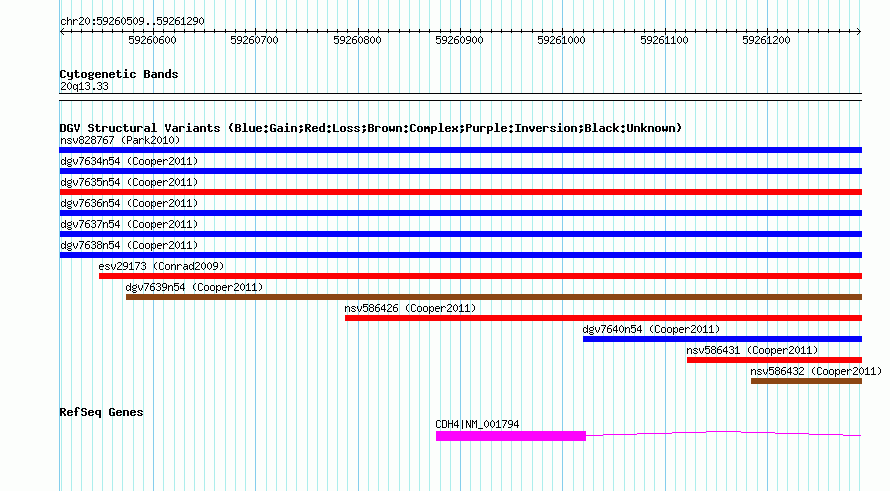Click the Cytogenetic Bands track title
Image resolution: width=890 pixels, height=491 pixels.
coord(119,74)
